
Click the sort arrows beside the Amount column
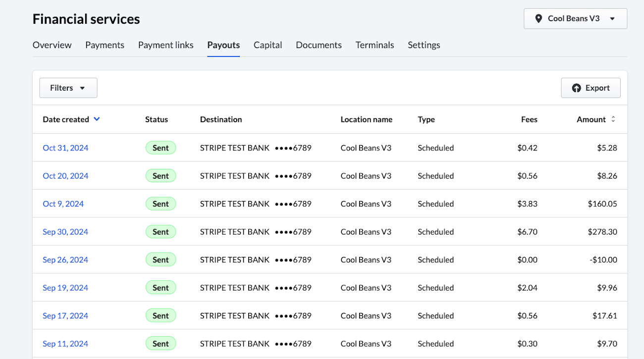612,119
